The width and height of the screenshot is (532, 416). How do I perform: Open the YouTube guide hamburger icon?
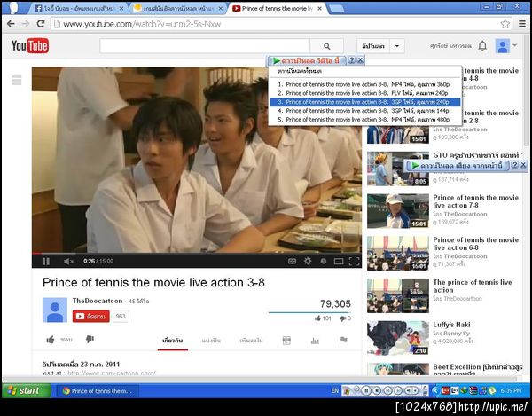17,81
